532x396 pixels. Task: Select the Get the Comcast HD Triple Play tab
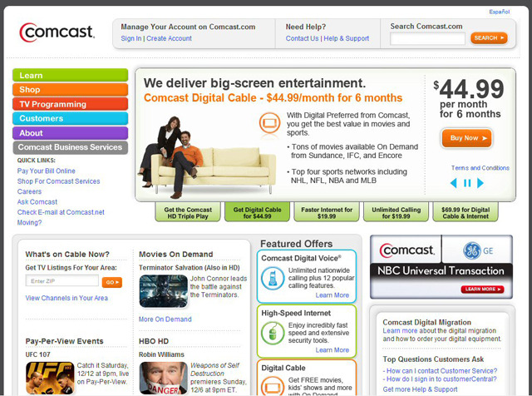pyautogui.click(x=188, y=213)
